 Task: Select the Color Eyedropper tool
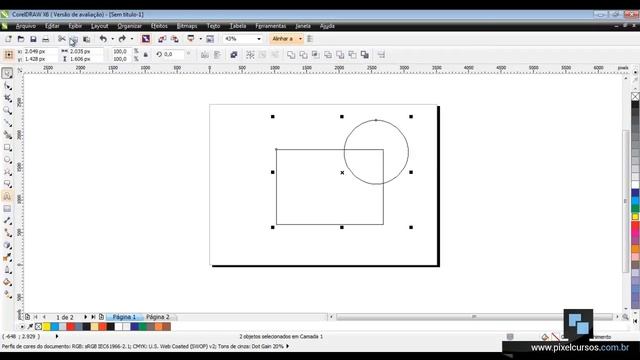tap(7, 258)
